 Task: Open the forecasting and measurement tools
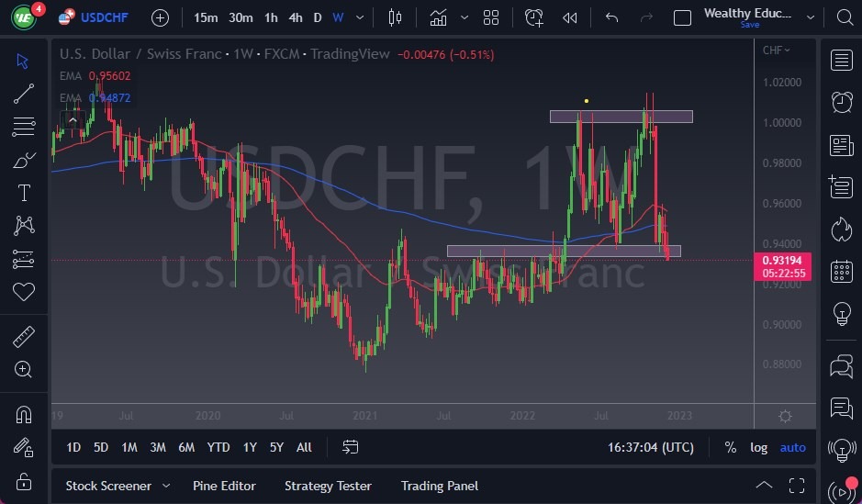24,259
